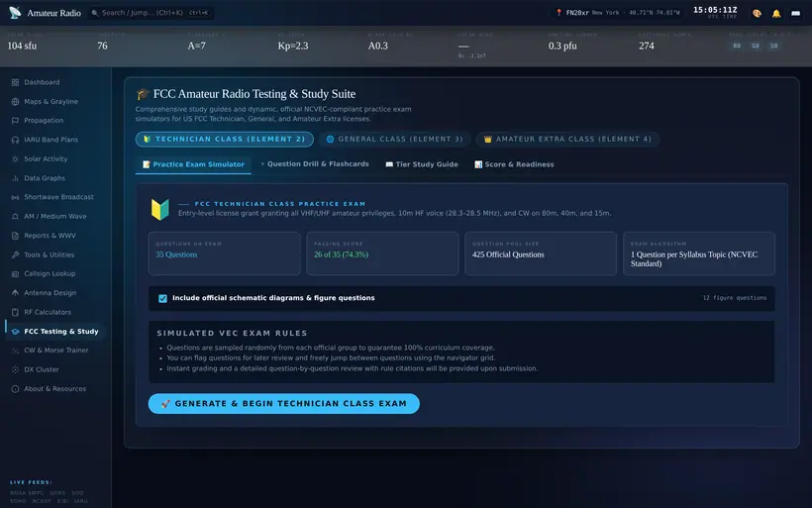812x508 pixels.
Task: Generate & begin Technician class exam
Action: (x=284, y=403)
